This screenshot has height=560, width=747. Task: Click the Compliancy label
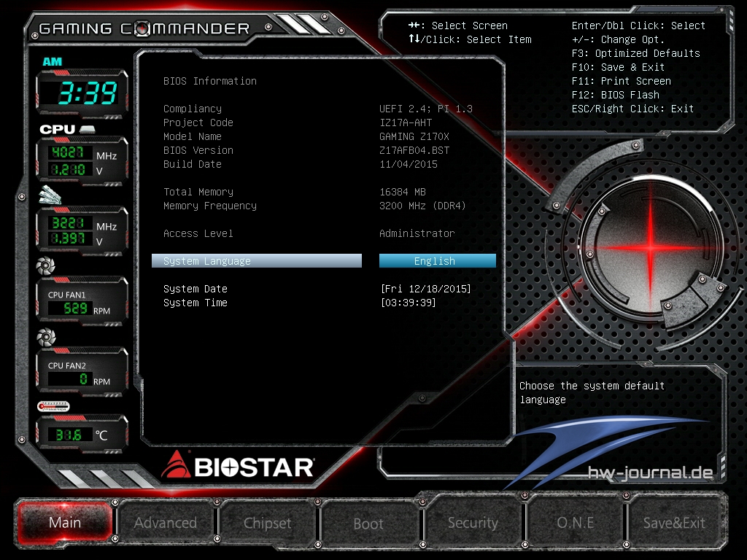193,109
